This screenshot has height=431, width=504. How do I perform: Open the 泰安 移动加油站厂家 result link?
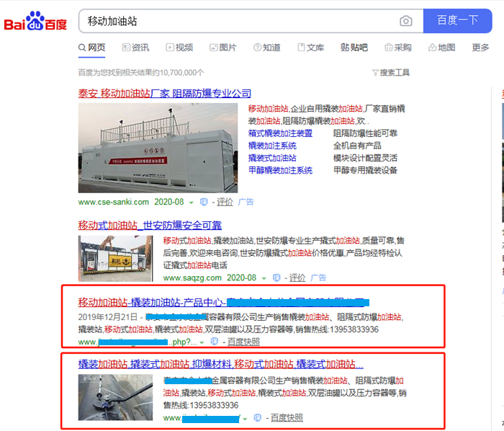pos(165,94)
